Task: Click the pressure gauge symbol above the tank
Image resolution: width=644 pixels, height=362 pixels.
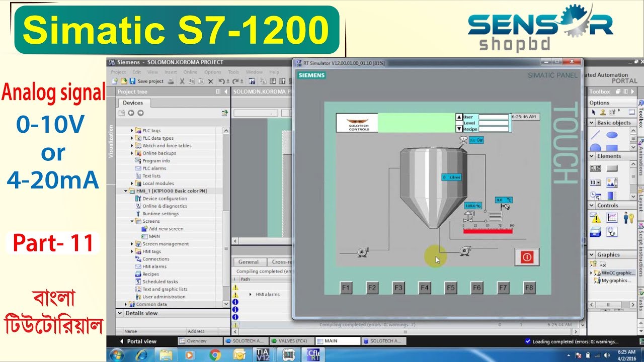Action: point(463,141)
